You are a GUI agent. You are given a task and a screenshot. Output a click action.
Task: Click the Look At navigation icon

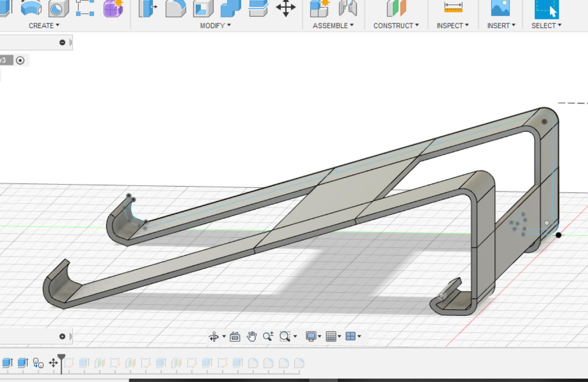tap(235, 337)
